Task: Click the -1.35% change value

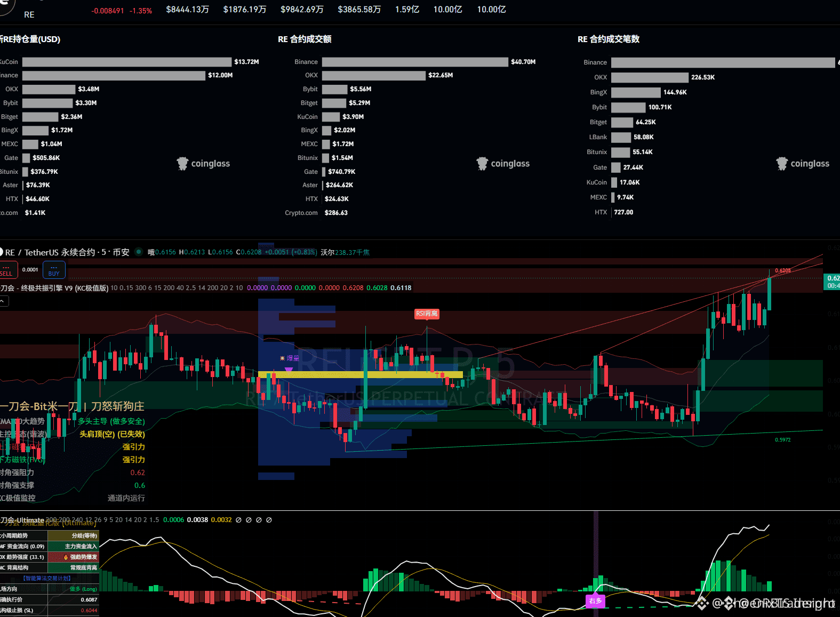Action: [141, 11]
